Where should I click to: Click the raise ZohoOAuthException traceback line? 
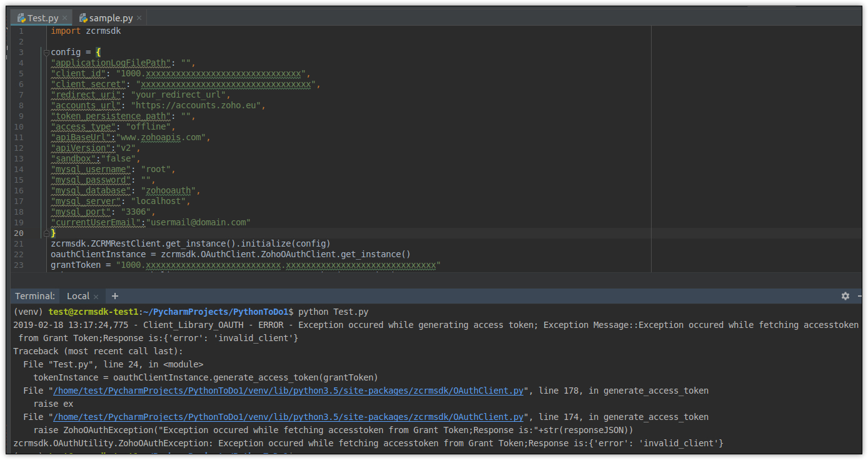(x=333, y=430)
